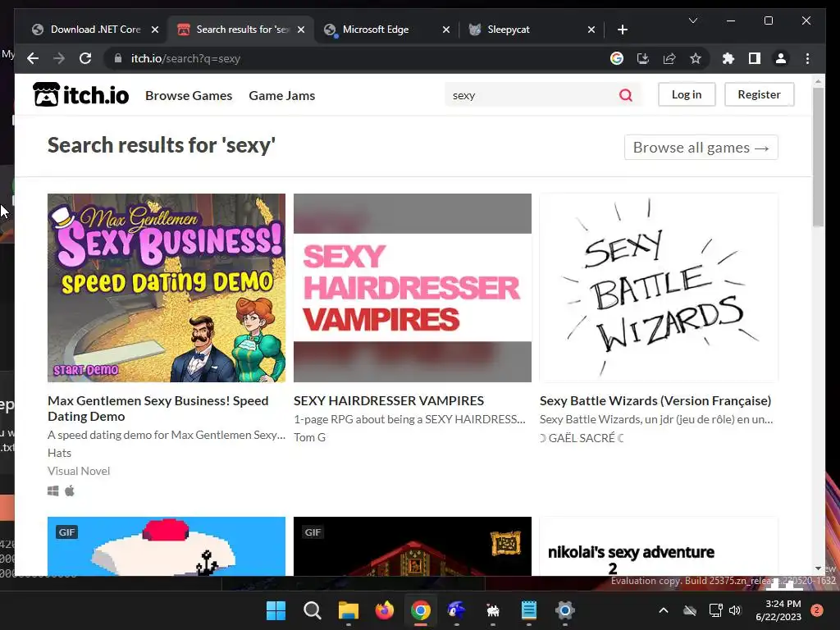The height and width of the screenshot is (630, 840).
Task: Open the blue GIF game thumbnail
Action: tap(166, 546)
